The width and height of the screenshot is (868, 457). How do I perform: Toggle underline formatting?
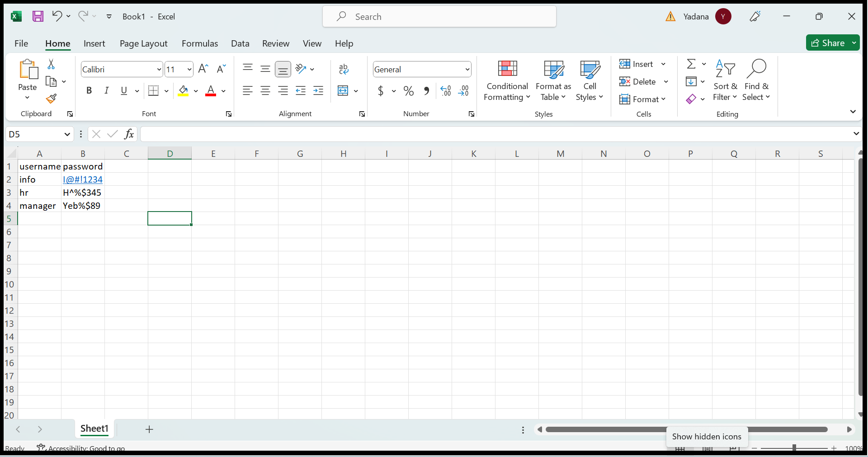124,90
